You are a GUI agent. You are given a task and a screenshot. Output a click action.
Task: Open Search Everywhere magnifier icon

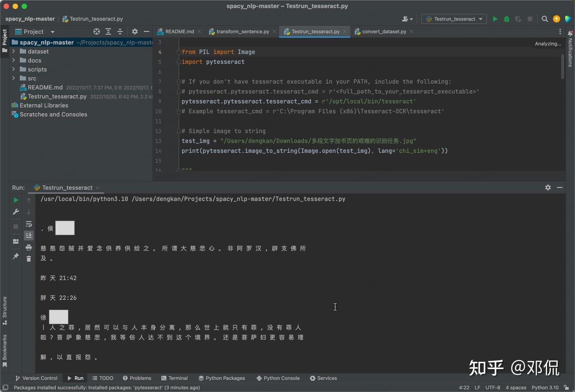[544, 19]
